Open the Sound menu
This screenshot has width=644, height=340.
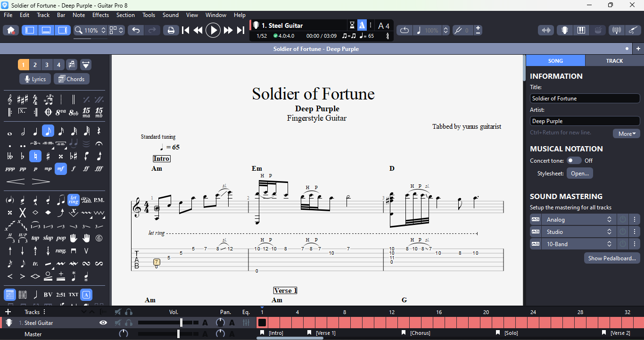click(171, 15)
